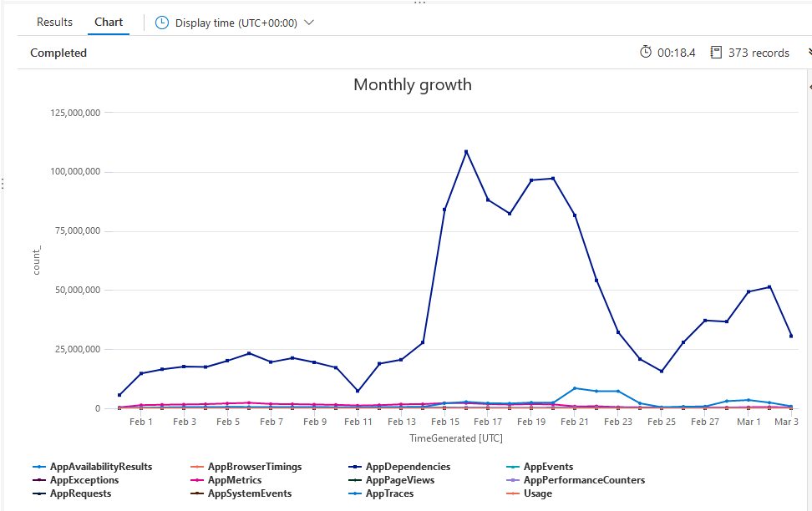Image resolution: width=812 pixels, height=511 pixels.
Task: Click the AppPerformanceCounters legend color marker
Action: pos(513,480)
